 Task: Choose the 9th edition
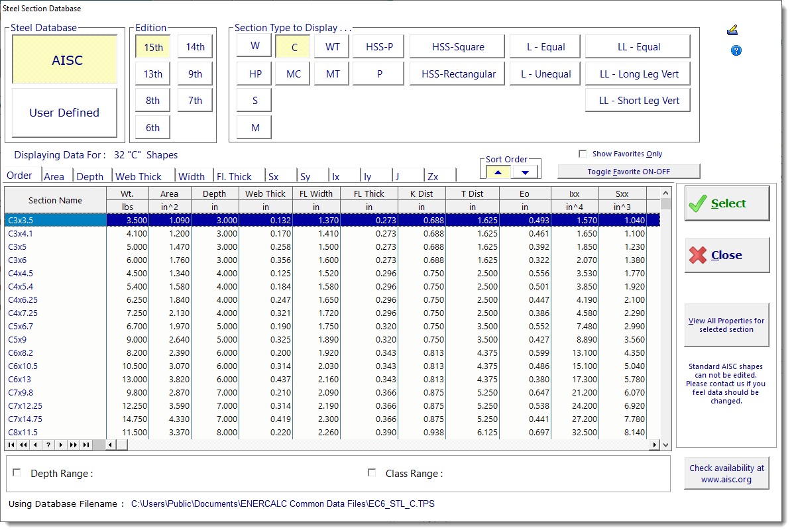[195, 74]
